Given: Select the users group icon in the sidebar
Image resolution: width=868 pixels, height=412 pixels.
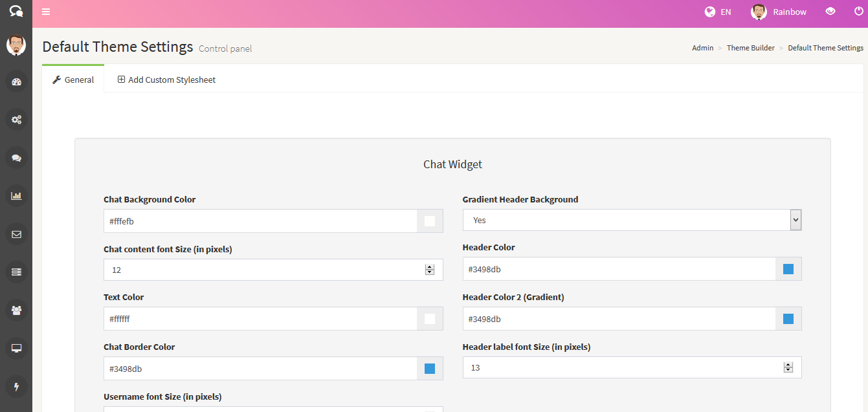Looking at the screenshot, I should pos(16,310).
